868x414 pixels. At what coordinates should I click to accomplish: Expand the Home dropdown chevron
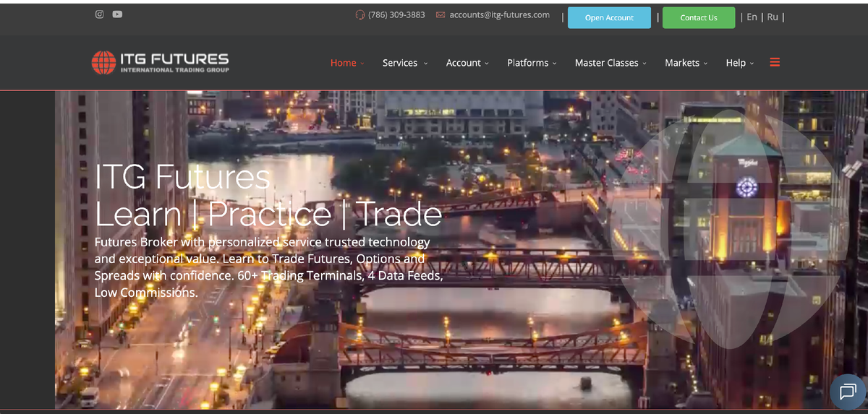coord(362,64)
